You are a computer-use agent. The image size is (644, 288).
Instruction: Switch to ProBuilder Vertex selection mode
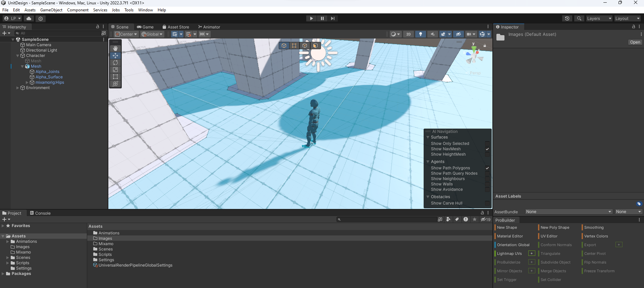[x=294, y=46]
